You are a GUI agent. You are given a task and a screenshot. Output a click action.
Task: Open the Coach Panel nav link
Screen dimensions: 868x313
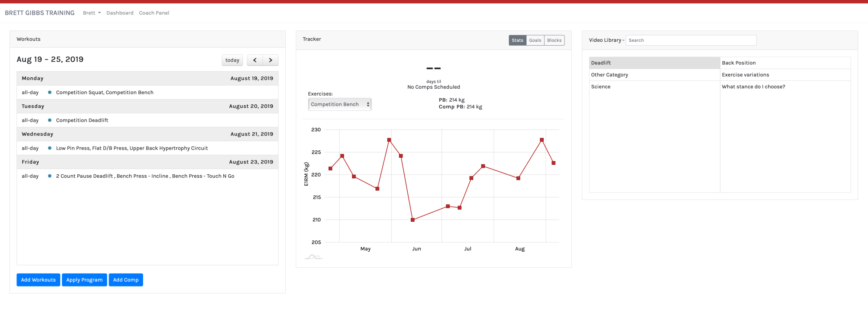(x=154, y=13)
